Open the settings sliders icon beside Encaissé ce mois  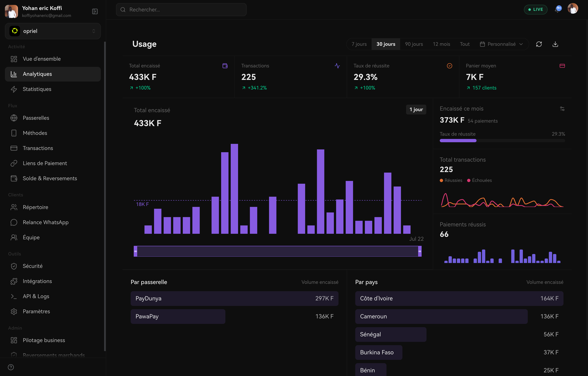tap(562, 109)
